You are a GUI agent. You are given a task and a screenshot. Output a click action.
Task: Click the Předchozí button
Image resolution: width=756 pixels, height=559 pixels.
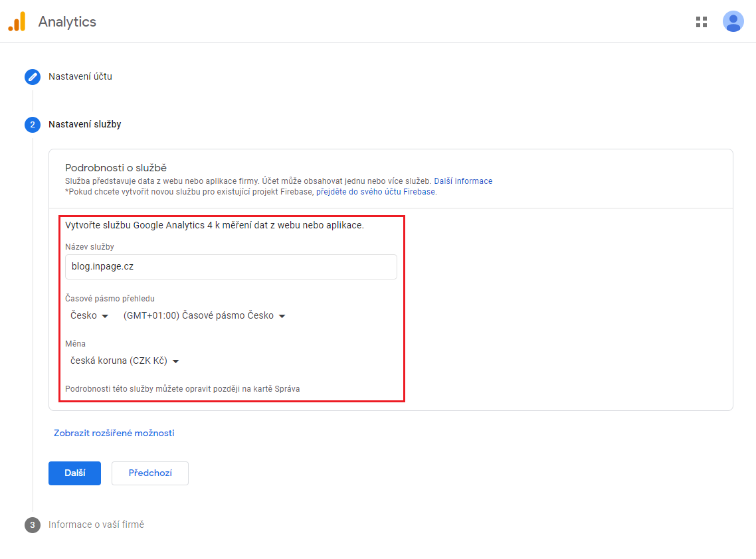point(150,473)
